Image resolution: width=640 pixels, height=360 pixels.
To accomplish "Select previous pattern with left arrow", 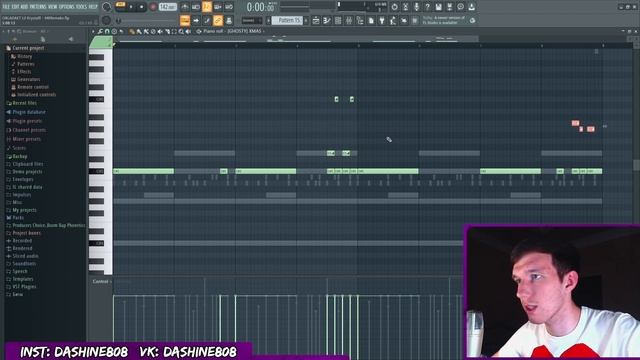I will 269,20.
